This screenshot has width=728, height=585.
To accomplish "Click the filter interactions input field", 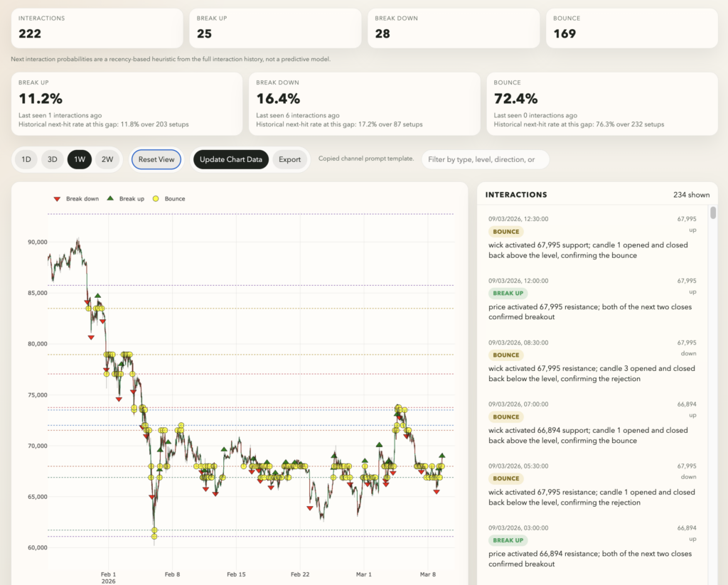I will click(485, 159).
